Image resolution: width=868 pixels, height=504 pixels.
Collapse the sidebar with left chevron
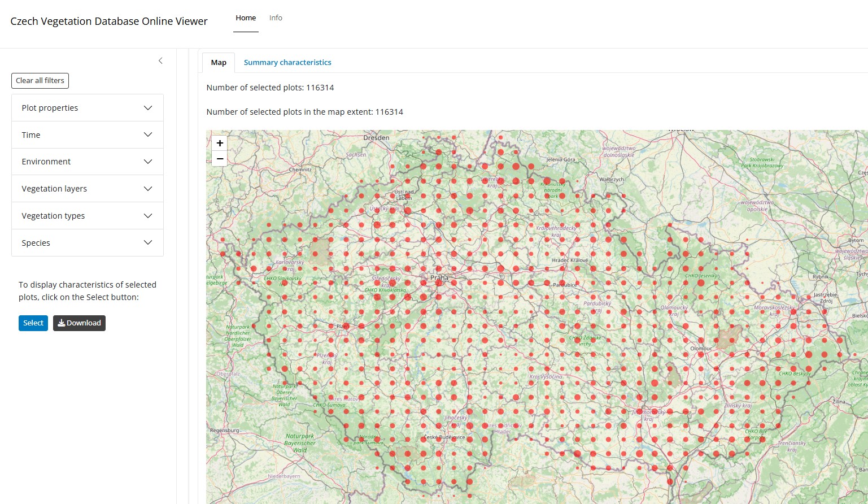pos(160,61)
